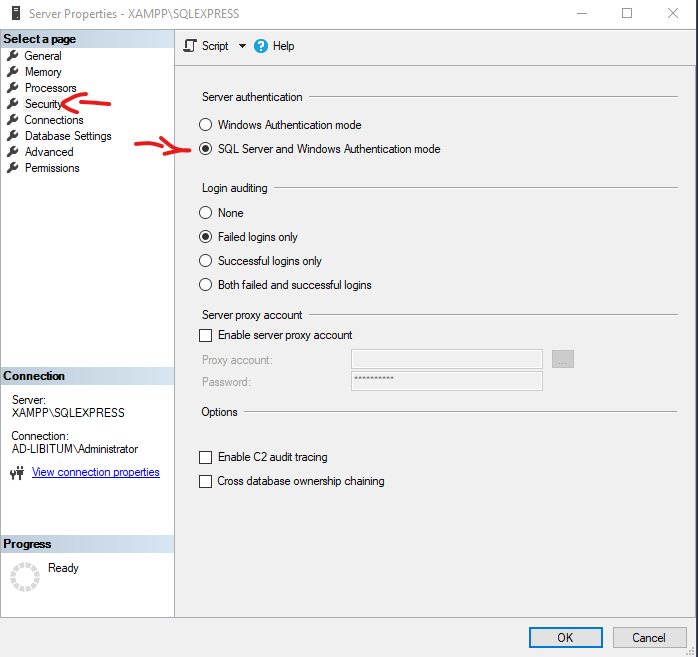
Task: Select the Processors page wrench icon
Action: point(12,88)
